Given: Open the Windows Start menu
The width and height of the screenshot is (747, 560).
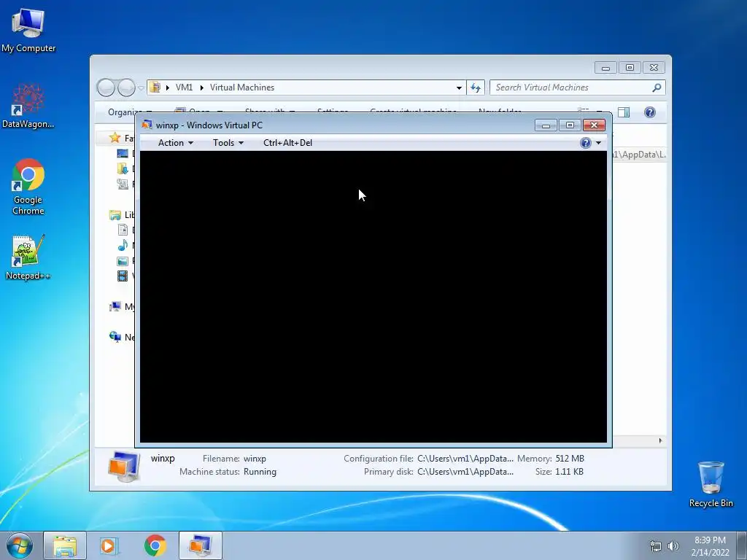Looking at the screenshot, I should (x=20, y=545).
